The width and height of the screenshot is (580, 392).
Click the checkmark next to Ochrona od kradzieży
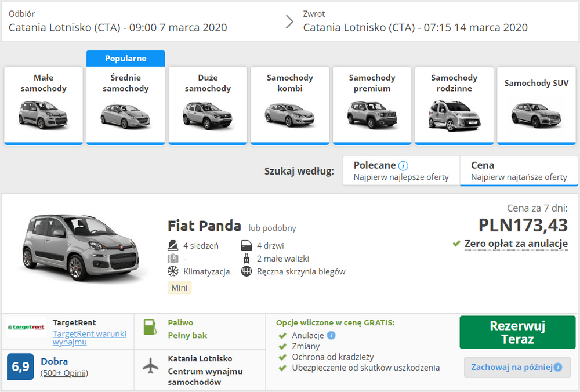[x=282, y=357]
